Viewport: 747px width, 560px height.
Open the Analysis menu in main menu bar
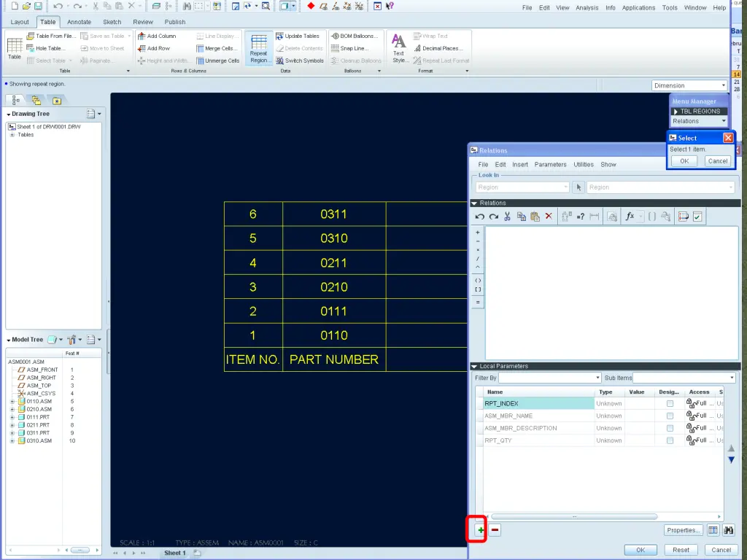[x=587, y=7]
